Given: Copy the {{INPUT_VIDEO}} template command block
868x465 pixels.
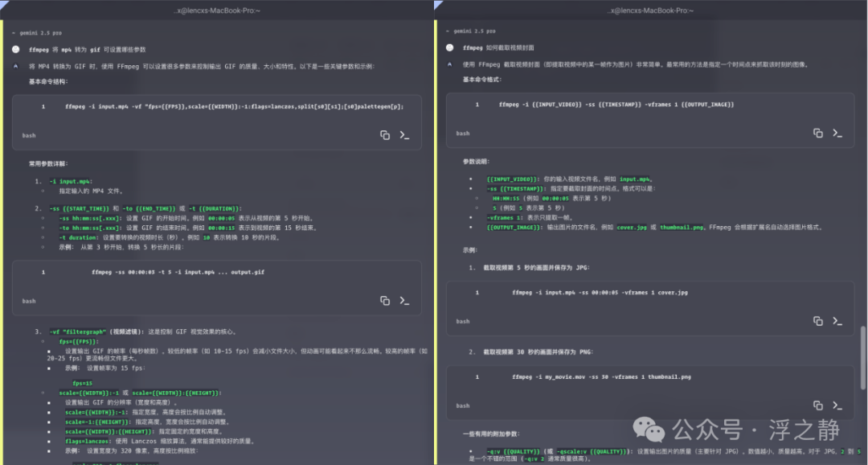Looking at the screenshot, I should (817, 133).
